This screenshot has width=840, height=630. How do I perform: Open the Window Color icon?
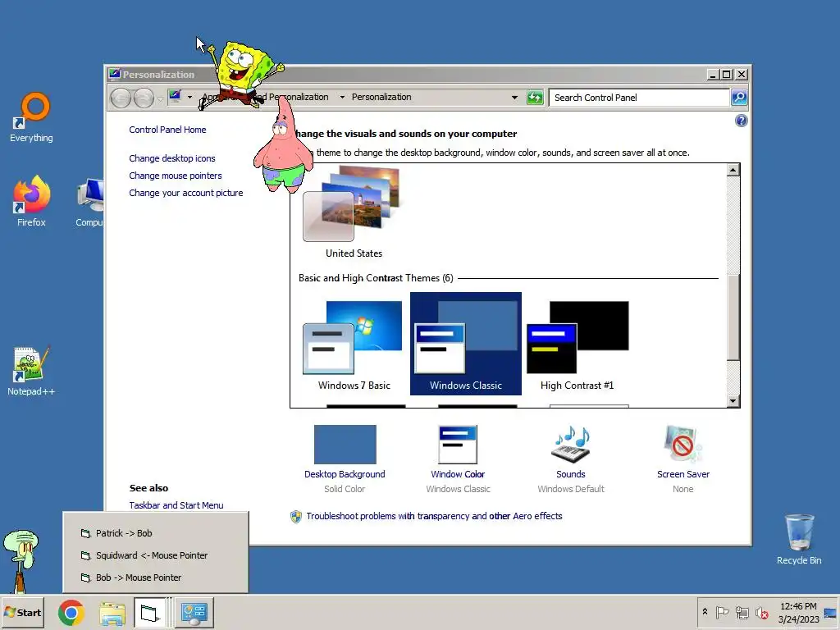[458, 445]
